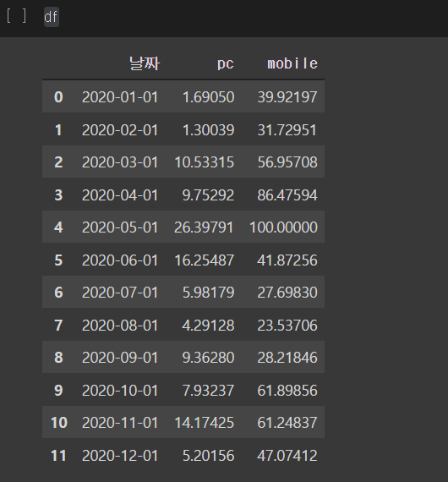Click pc value 14.17425
Image resolution: width=448 pixels, height=482 pixels.
coord(205,422)
